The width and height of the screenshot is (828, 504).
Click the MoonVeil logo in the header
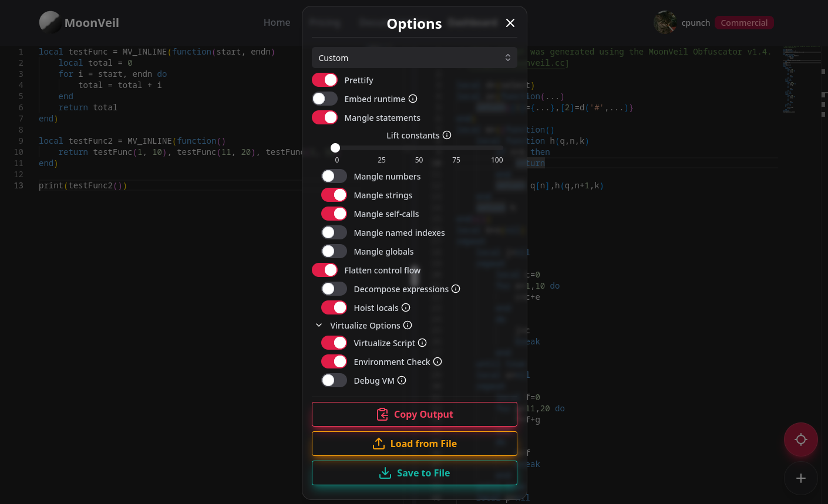(79, 22)
